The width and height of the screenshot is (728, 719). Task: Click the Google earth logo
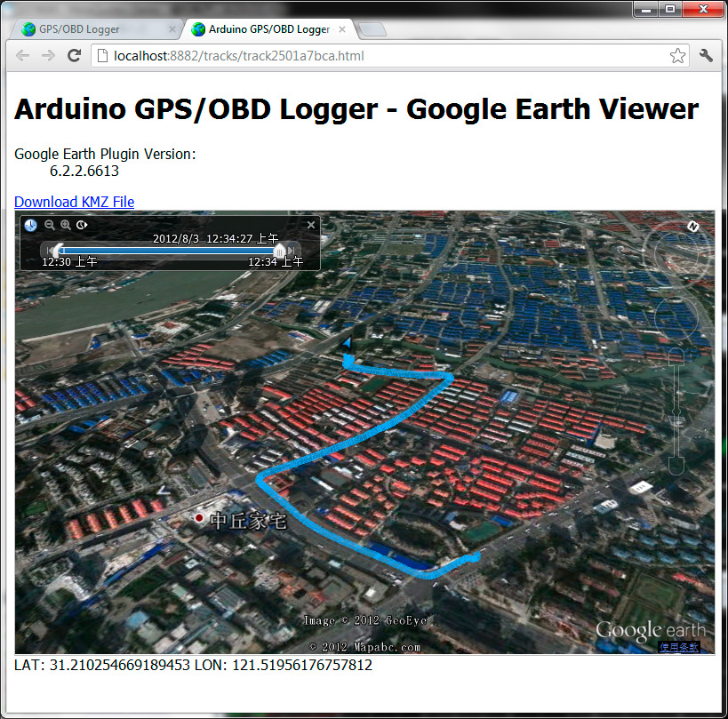pos(651,630)
